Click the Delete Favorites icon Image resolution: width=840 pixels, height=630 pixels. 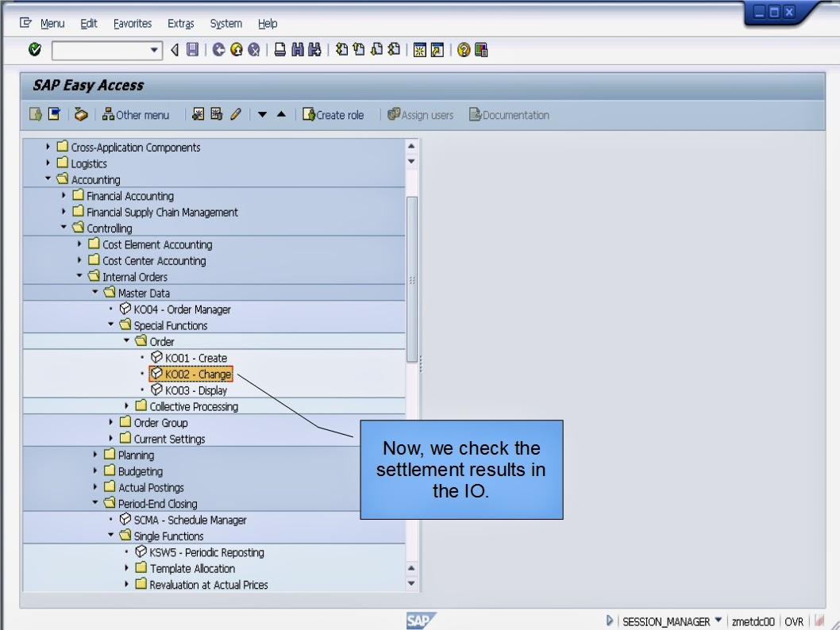217,114
